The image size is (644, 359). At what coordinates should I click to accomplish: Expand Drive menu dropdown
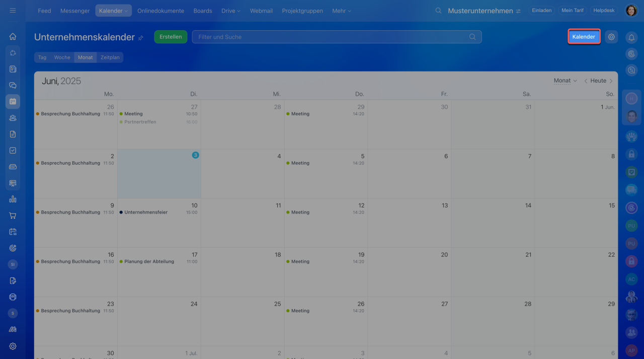click(x=238, y=11)
